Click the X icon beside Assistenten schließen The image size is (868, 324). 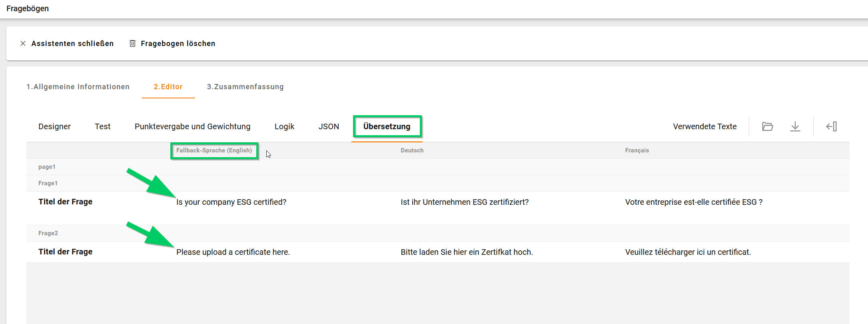tap(23, 44)
